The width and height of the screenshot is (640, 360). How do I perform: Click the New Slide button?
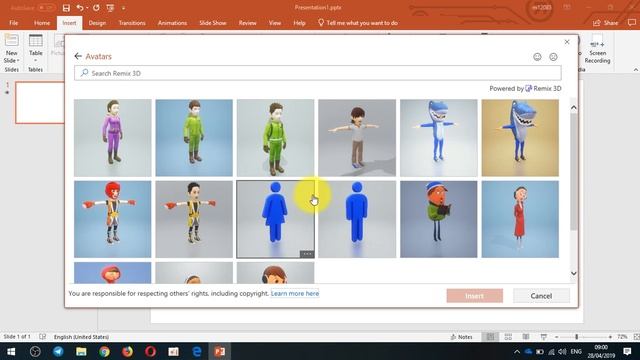[11, 49]
